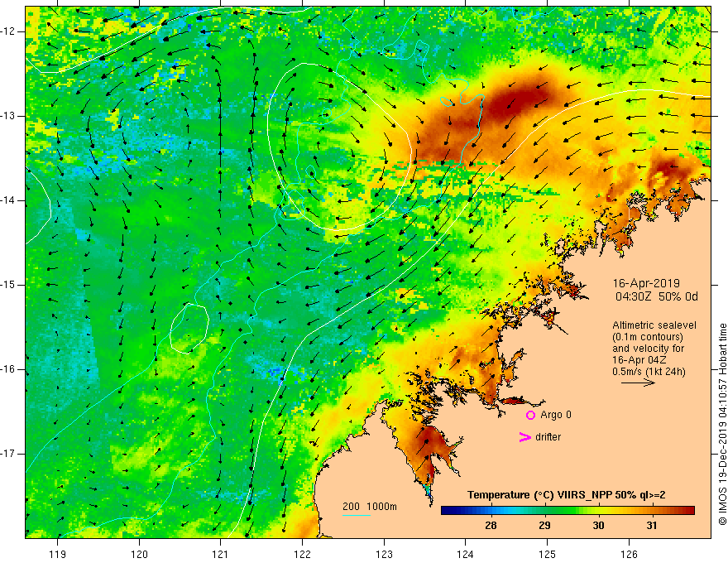Viewport: 728px width, 563px height.
Task: Click the color bar tick label 31
Action: coord(652,526)
